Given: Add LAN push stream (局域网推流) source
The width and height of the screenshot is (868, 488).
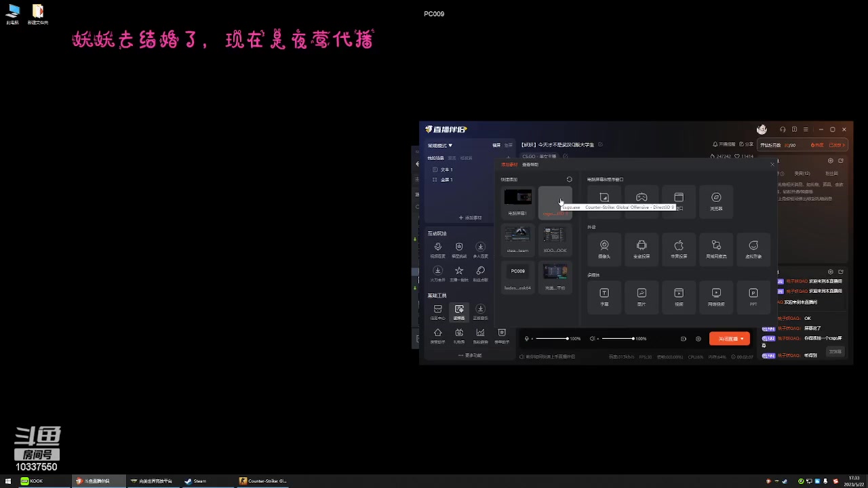Looking at the screenshot, I should 716,249.
